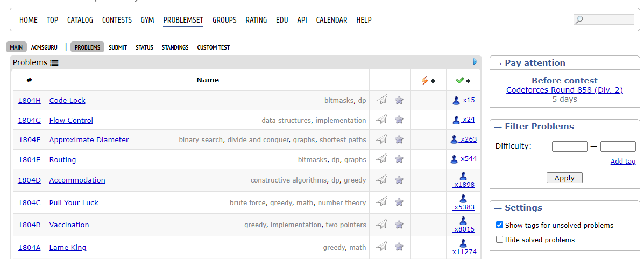Open the CONTESTS menu item
The image size is (644, 259).
click(117, 20)
